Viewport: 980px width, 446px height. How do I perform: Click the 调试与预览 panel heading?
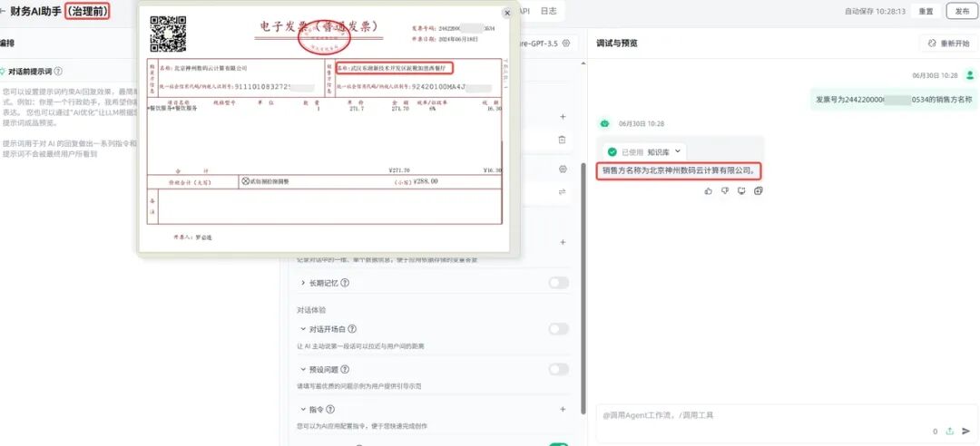pos(616,44)
